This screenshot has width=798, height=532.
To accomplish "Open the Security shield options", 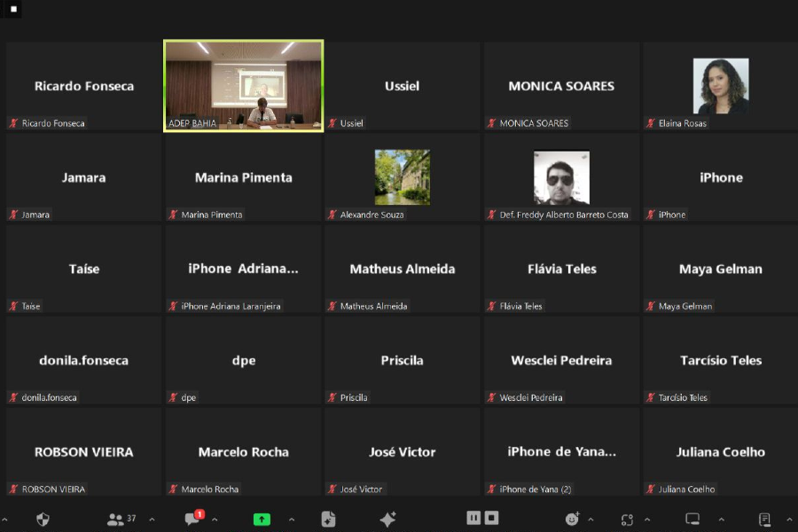I will [x=43, y=520].
